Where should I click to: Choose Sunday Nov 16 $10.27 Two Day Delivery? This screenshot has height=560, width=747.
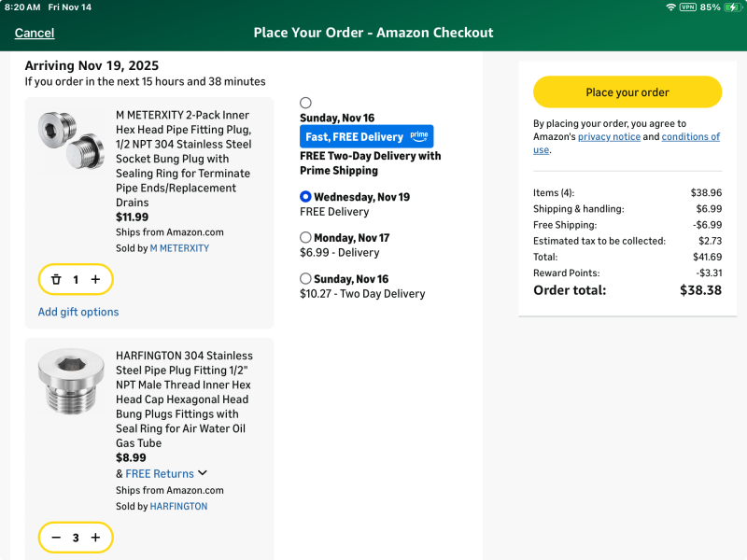[x=305, y=278]
